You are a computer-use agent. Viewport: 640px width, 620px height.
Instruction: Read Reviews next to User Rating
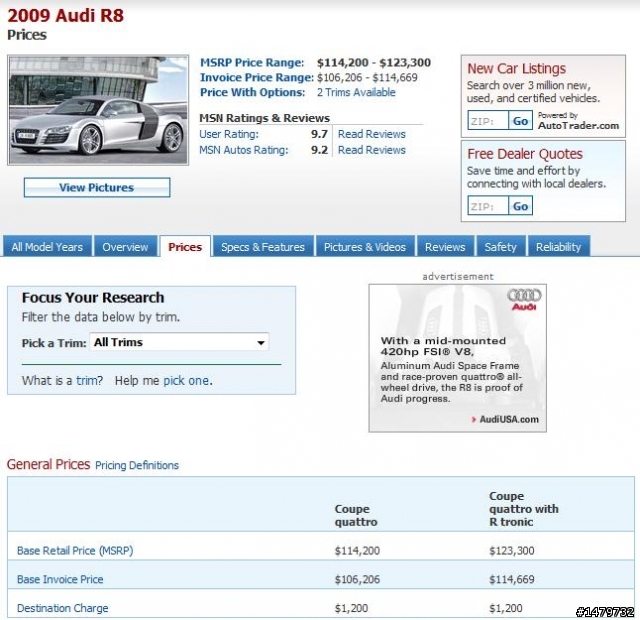tap(372, 134)
